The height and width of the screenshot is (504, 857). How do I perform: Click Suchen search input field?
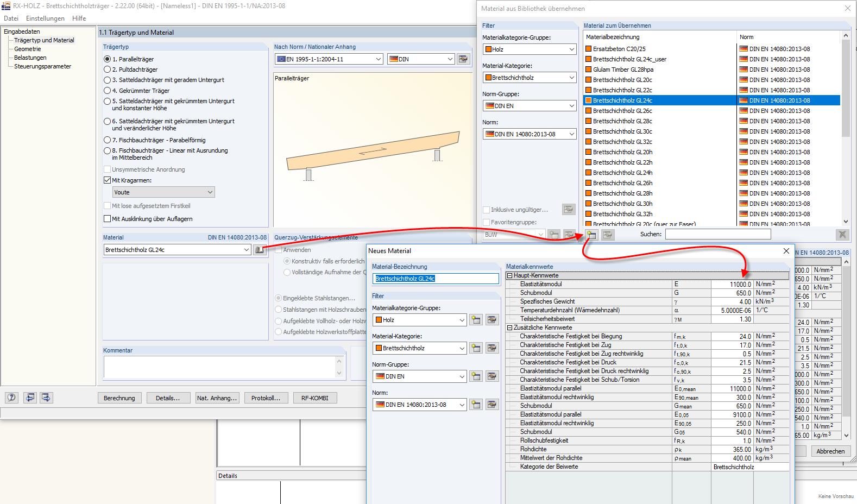point(718,234)
